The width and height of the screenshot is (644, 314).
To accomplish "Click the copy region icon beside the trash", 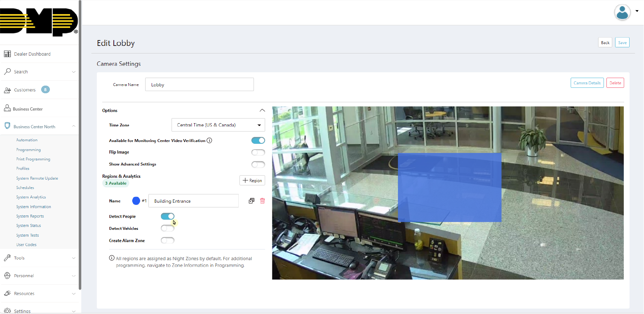I will pyautogui.click(x=251, y=201).
